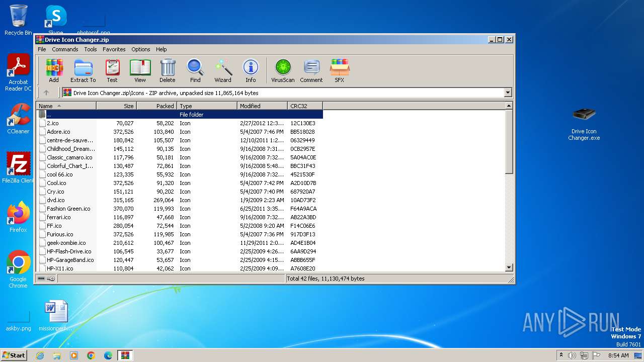Run the Test archive tool
This screenshot has width=644, height=362.
coord(112,70)
